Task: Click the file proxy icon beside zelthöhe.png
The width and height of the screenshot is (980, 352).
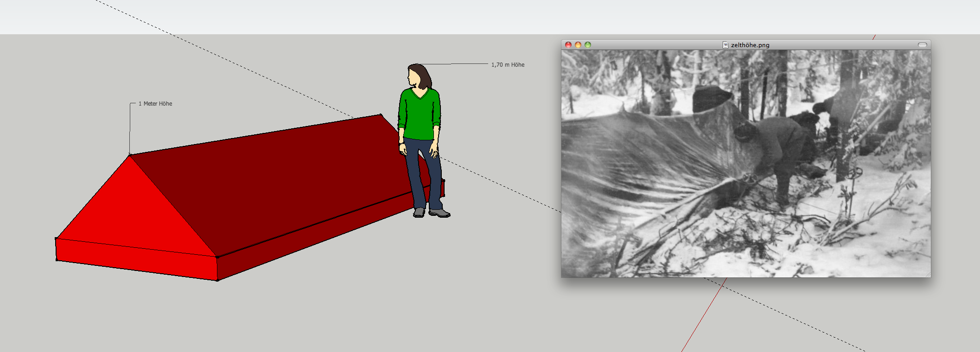Action: pos(725,45)
